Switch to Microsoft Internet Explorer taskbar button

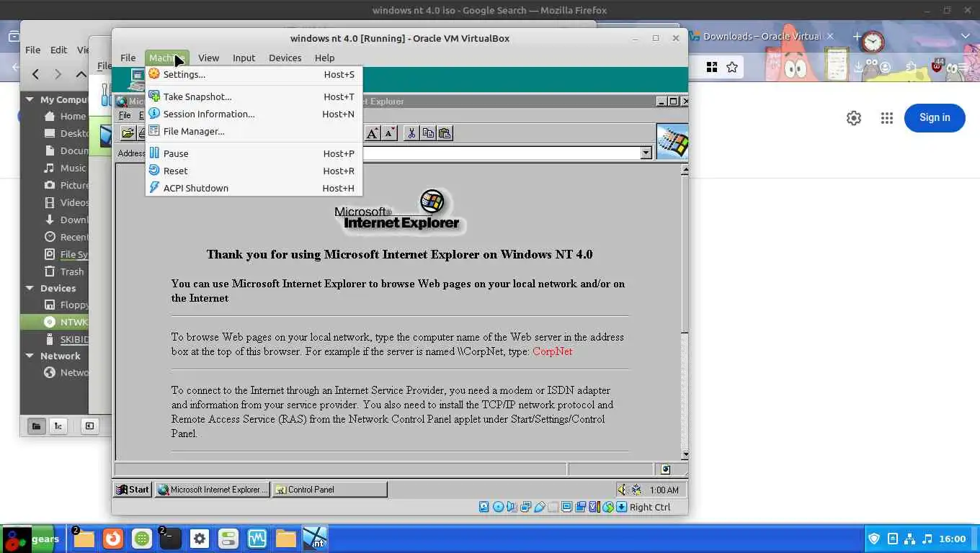[213, 490]
